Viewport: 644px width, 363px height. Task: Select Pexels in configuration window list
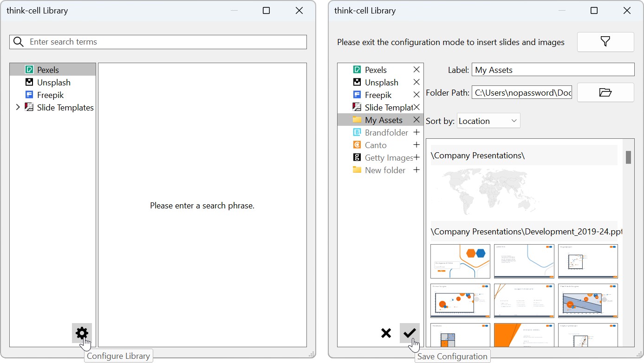point(375,70)
